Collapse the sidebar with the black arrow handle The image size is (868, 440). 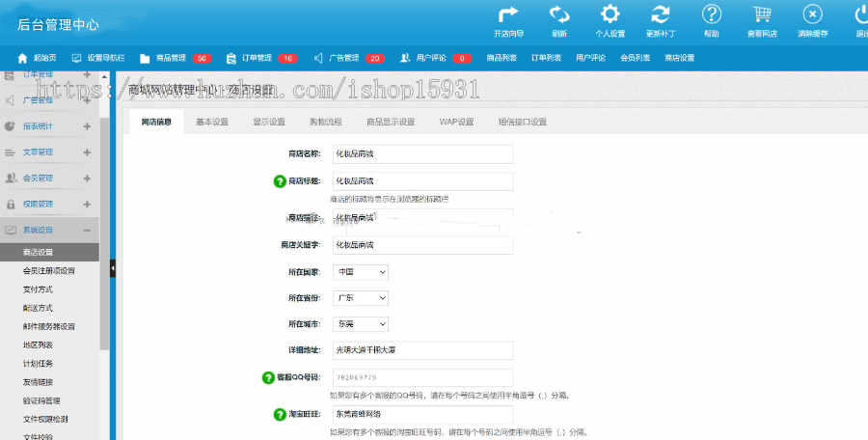(113, 268)
